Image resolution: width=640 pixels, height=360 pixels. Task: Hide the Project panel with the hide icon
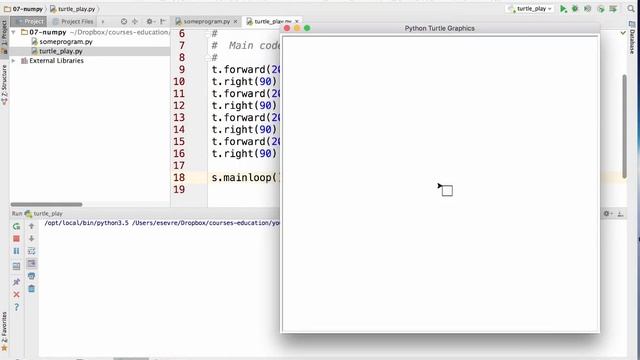tap(163, 21)
